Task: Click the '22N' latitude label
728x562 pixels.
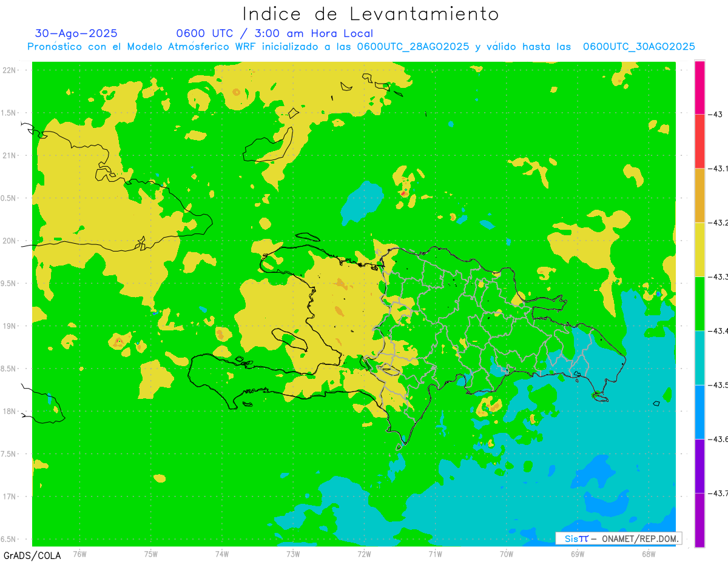Action: [x=10, y=70]
